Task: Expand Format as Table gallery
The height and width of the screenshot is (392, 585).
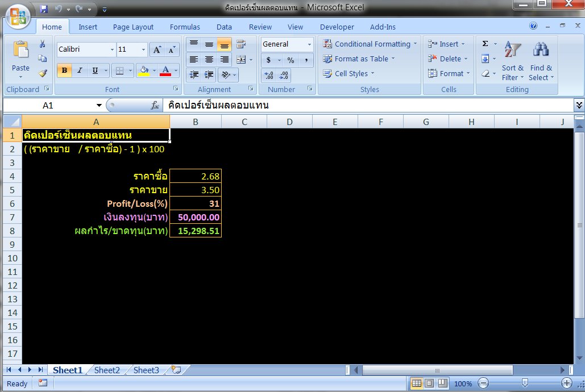Action: (x=359, y=59)
